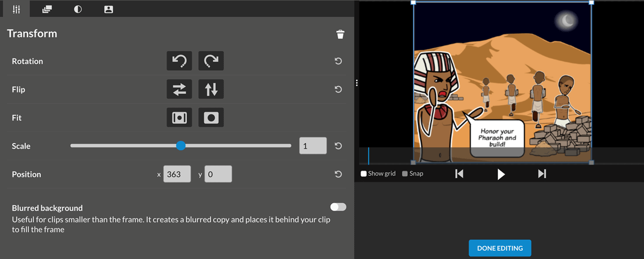
Task: Delete clip with trash can icon
Action: pyautogui.click(x=340, y=34)
